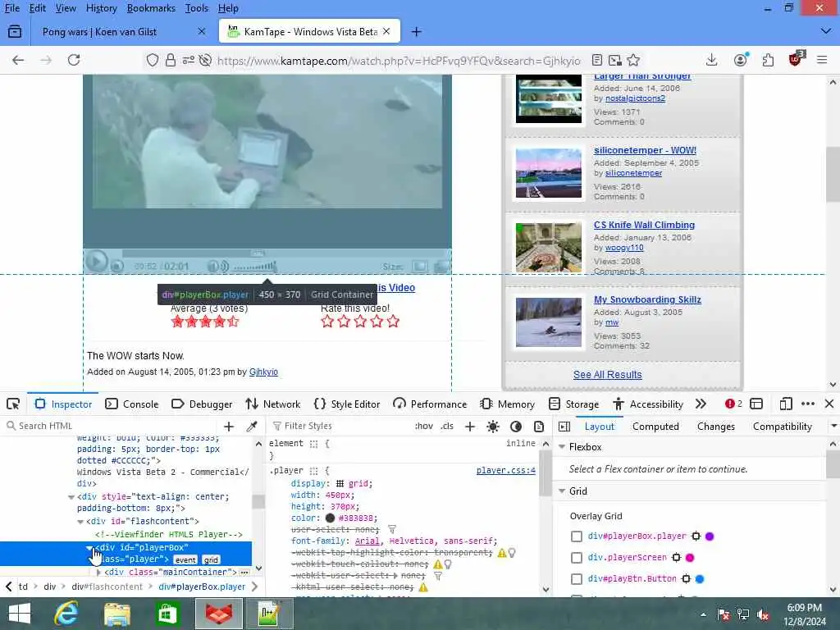Open CS Knife Wall Climbing video link

click(644, 225)
